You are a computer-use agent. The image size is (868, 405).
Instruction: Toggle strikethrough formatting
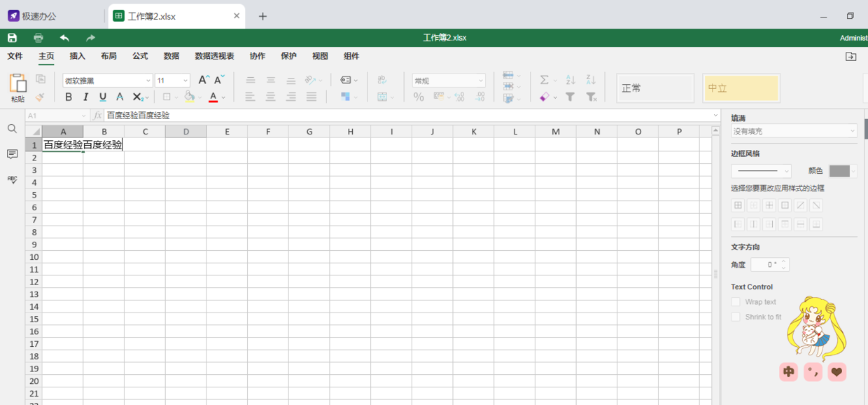pyautogui.click(x=120, y=97)
